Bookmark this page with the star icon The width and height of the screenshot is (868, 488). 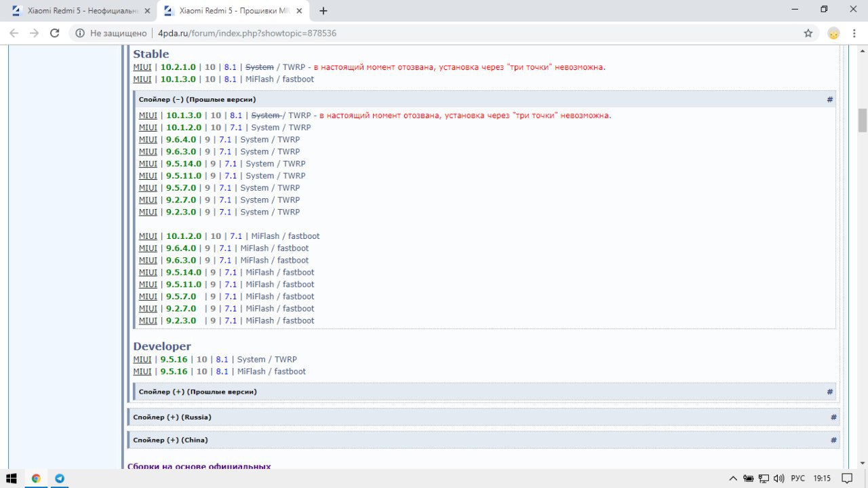tap(808, 33)
